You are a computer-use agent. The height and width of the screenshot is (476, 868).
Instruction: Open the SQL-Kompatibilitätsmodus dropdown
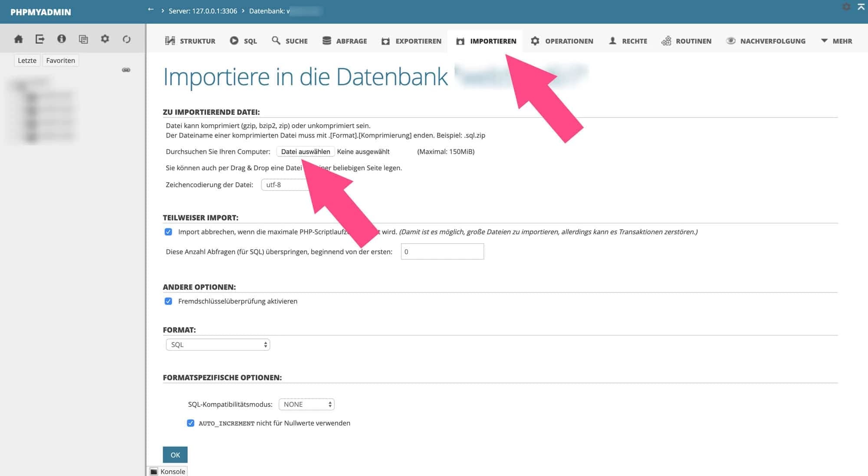point(306,404)
